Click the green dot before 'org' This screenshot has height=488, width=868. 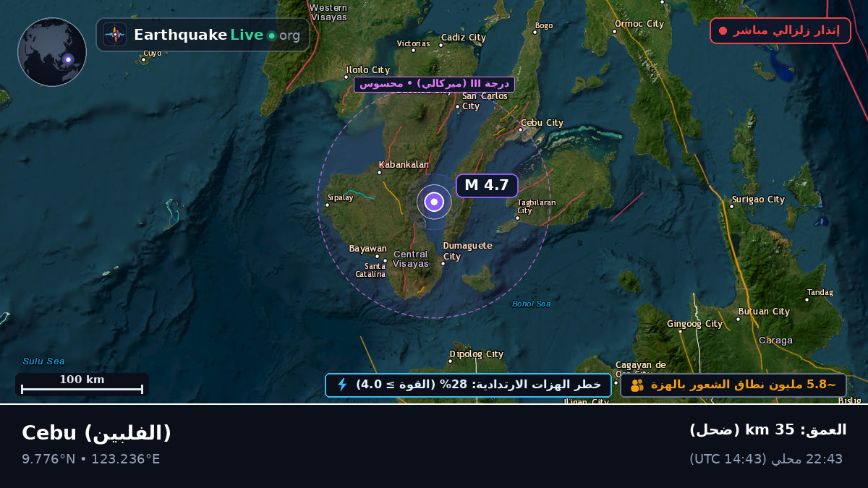coord(271,35)
